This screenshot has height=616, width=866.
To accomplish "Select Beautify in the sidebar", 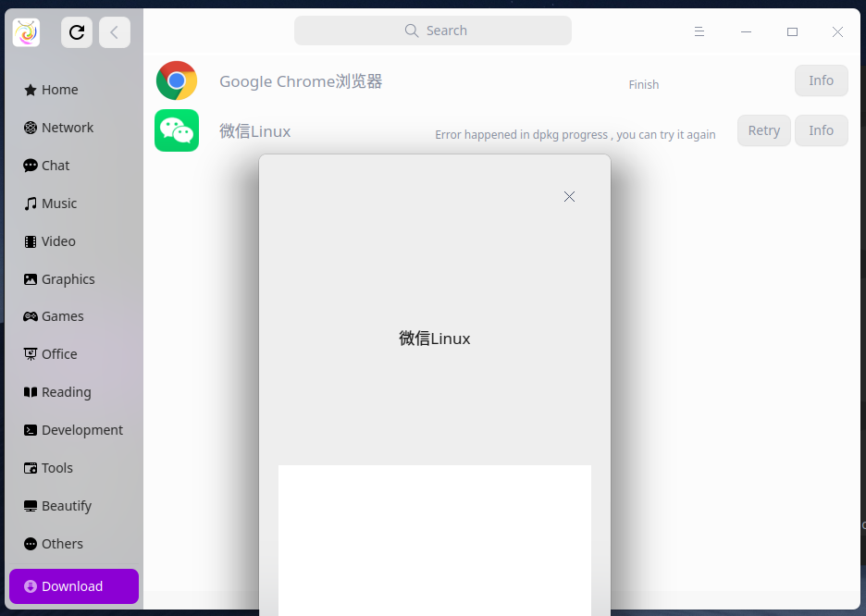I will coord(74,506).
